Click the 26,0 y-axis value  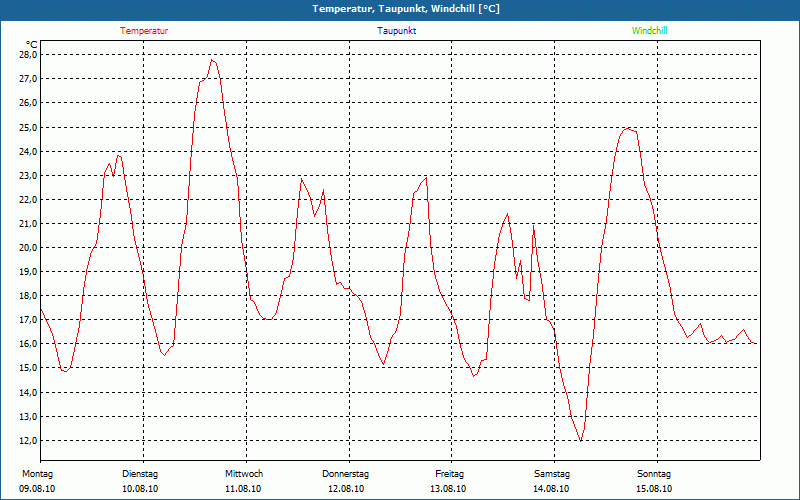click(x=28, y=103)
